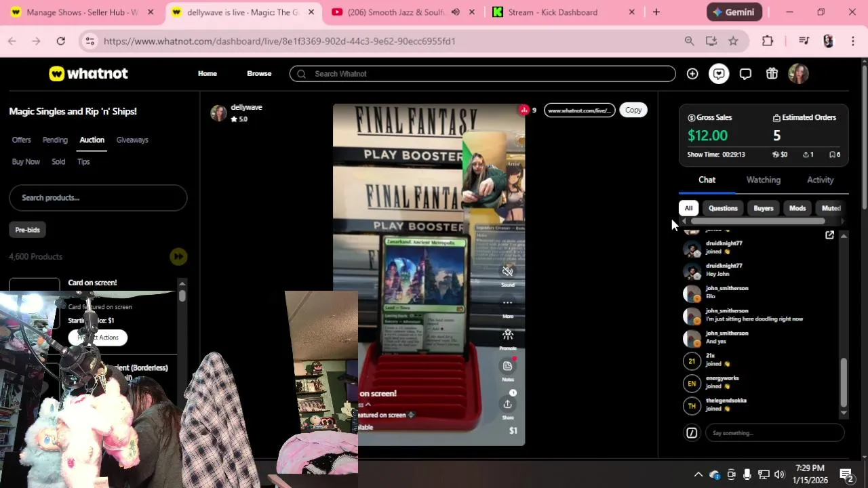Focus the Search products field
The width and height of the screenshot is (868, 488).
tap(98, 197)
